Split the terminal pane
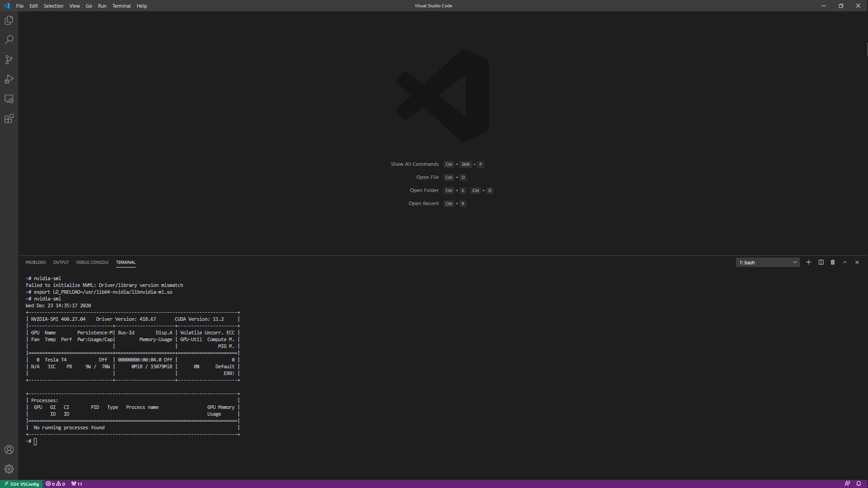The width and height of the screenshot is (868, 488). (x=821, y=262)
